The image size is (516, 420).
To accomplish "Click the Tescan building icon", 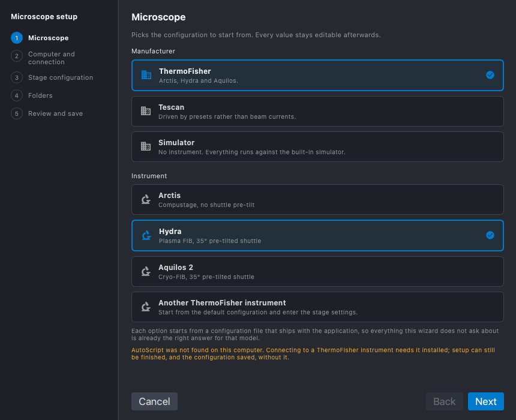I will pos(146,111).
